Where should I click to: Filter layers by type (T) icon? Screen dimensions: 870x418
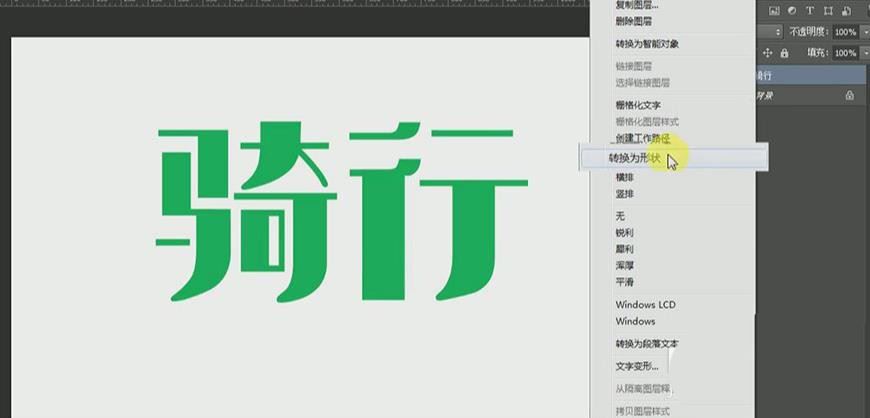click(x=810, y=11)
